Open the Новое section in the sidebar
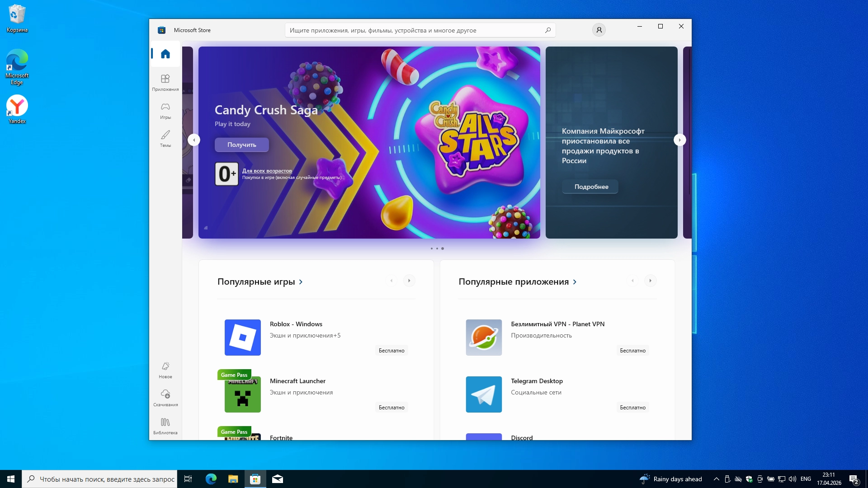Image resolution: width=868 pixels, height=488 pixels. (x=165, y=370)
